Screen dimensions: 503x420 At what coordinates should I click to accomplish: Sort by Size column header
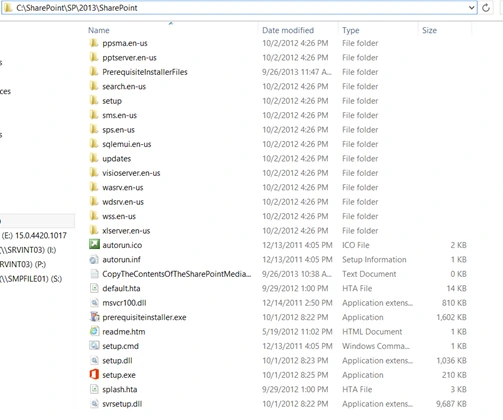tap(429, 30)
